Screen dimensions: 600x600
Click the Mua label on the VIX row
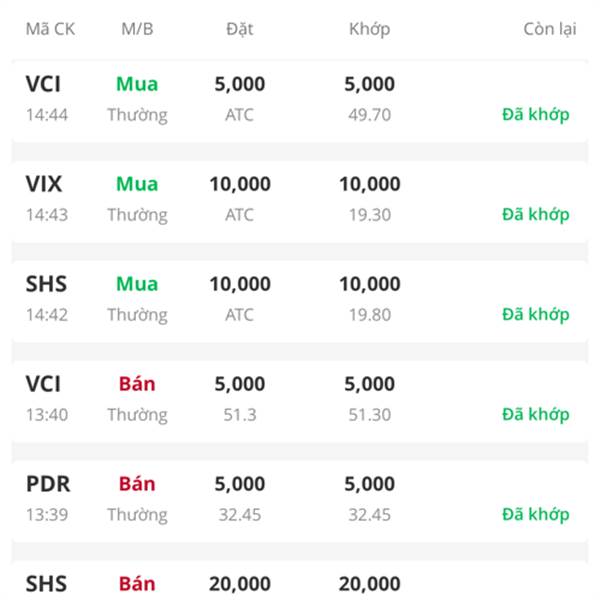[137, 184]
